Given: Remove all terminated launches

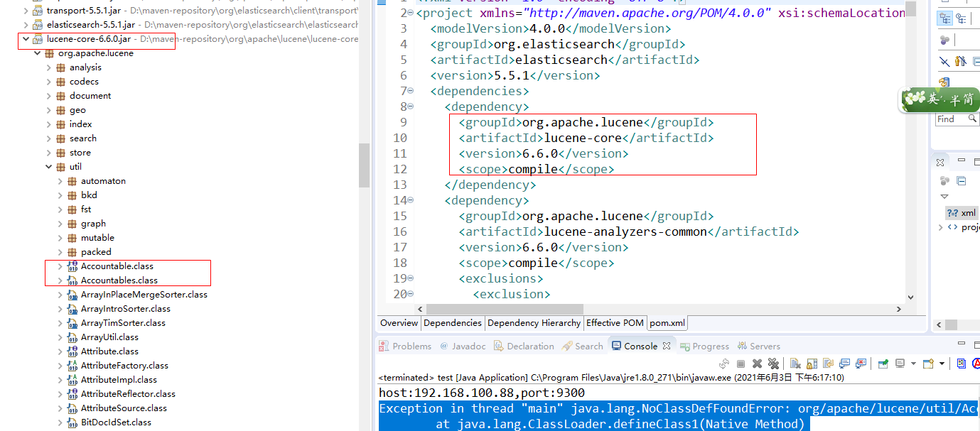Looking at the screenshot, I should pos(774,363).
